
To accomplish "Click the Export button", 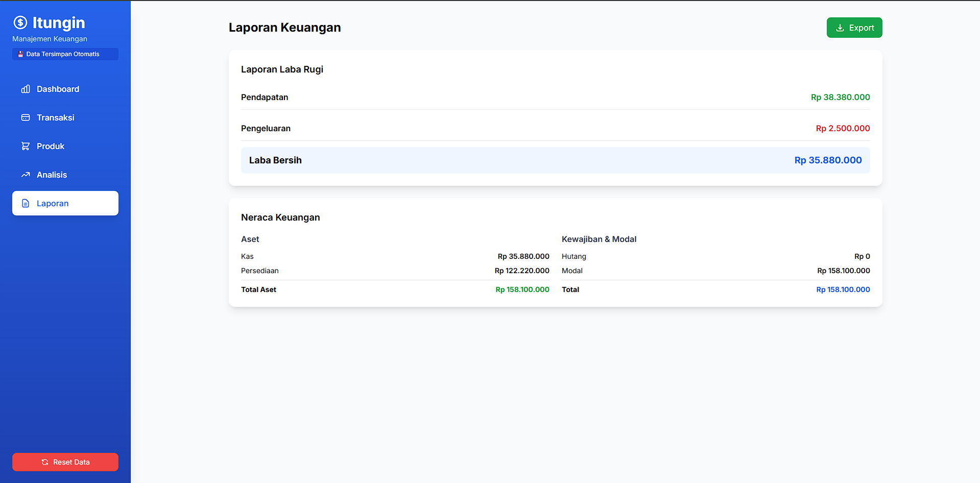I will pos(854,28).
